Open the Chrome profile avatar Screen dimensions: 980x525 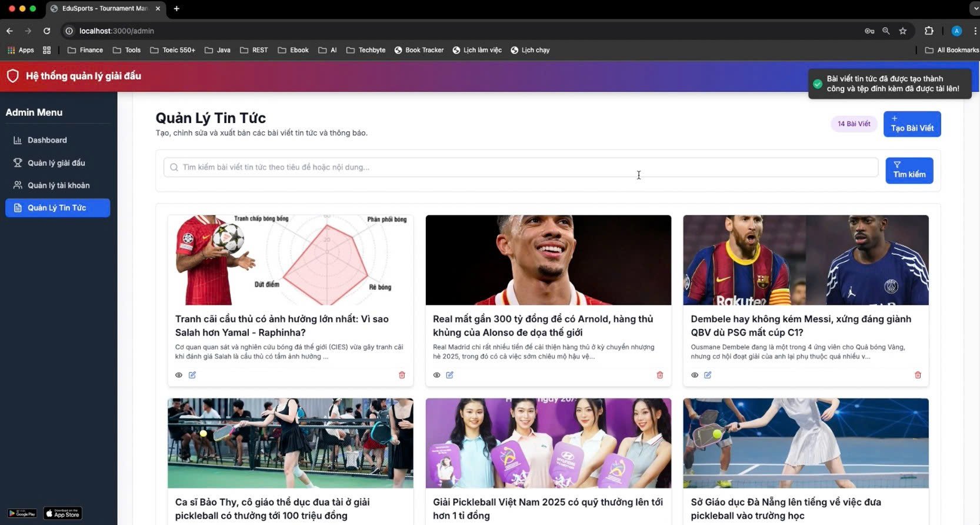(956, 31)
